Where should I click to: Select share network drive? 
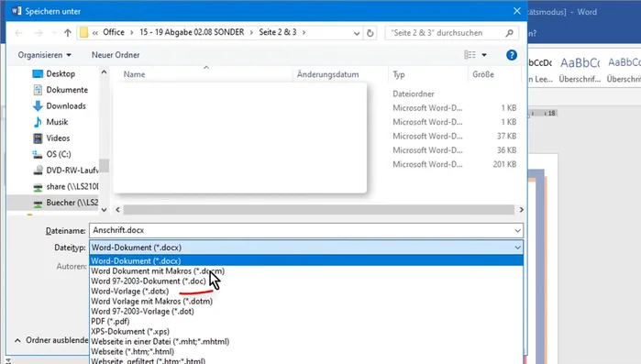(x=72, y=187)
